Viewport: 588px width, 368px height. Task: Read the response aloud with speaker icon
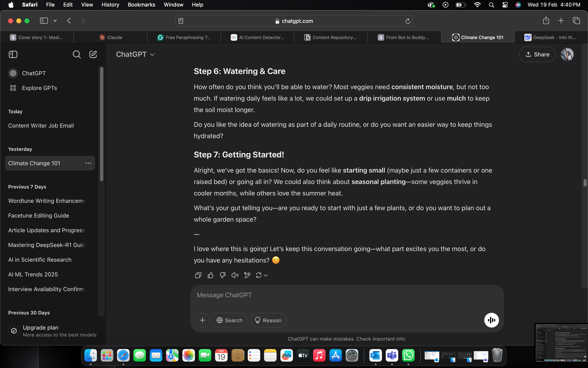click(x=235, y=275)
